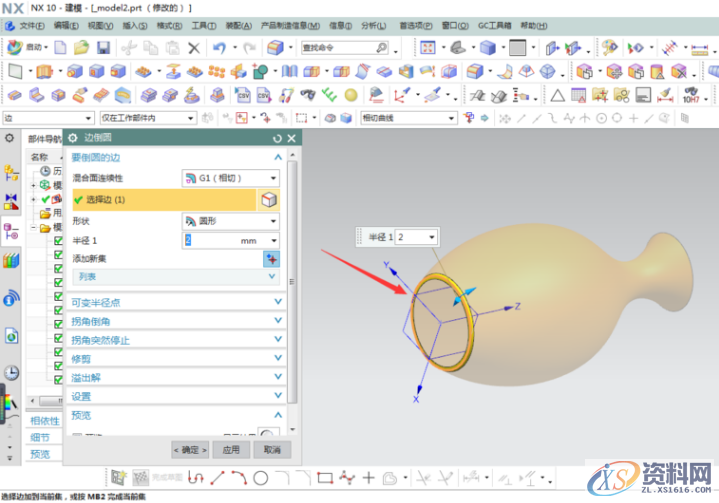Click the Circle sketch tool icon
This screenshot has width=719, height=503.
(x=261, y=478)
